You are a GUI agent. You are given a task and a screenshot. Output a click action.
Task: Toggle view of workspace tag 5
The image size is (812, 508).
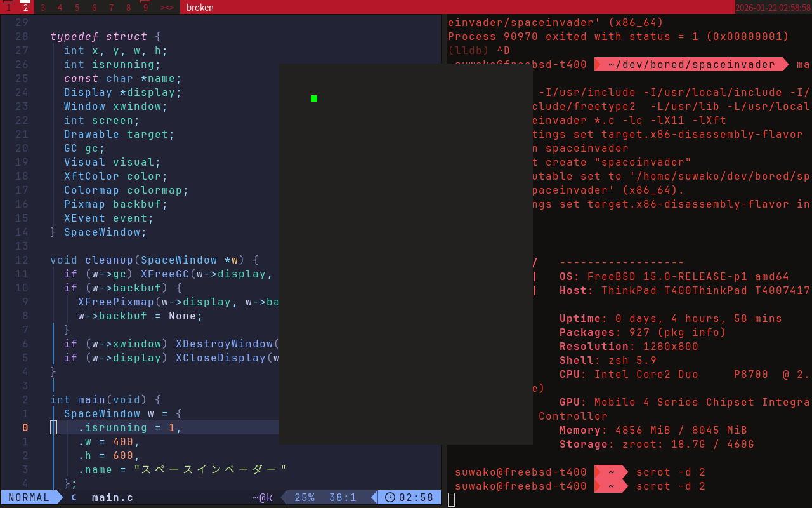77,8
